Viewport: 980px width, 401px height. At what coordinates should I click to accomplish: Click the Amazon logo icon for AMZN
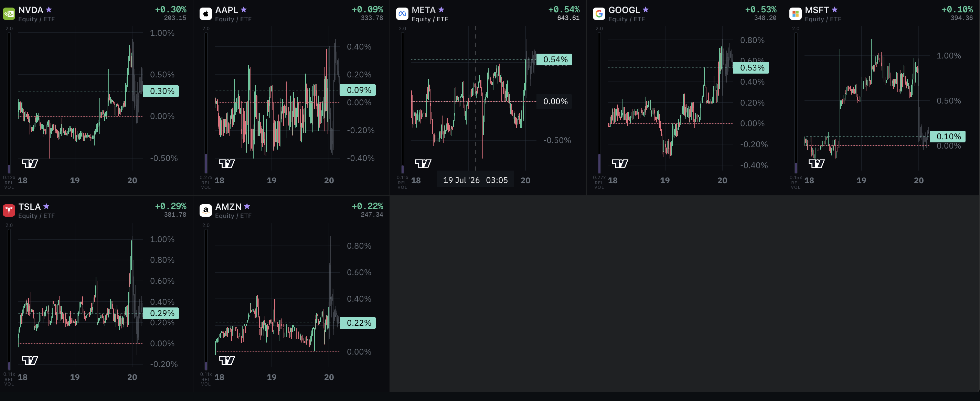tap(205, 210)
